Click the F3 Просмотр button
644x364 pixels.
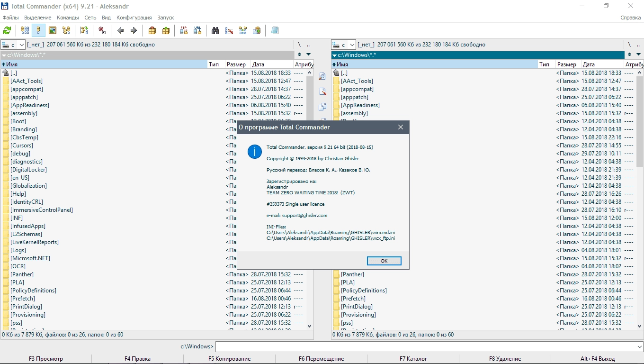pos(46,359)
